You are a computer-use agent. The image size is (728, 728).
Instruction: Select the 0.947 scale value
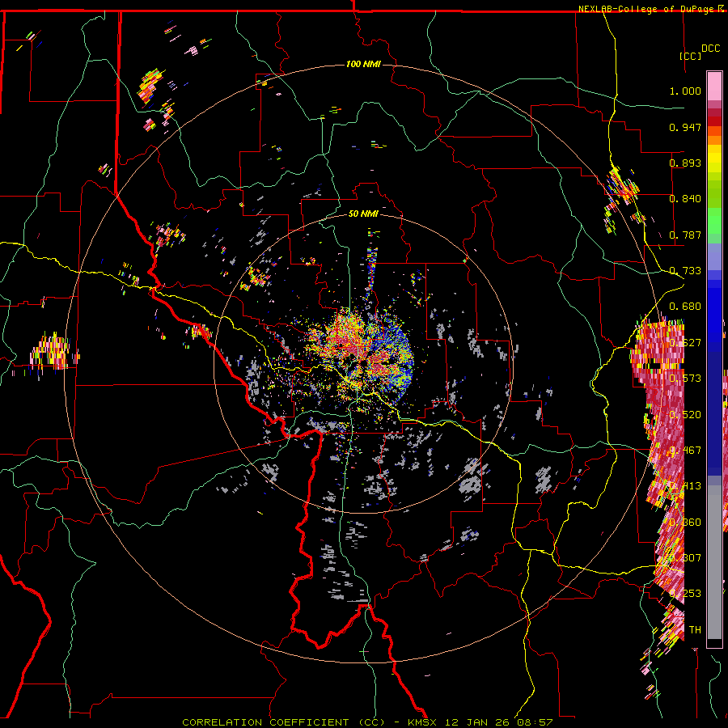click(685, 127)
